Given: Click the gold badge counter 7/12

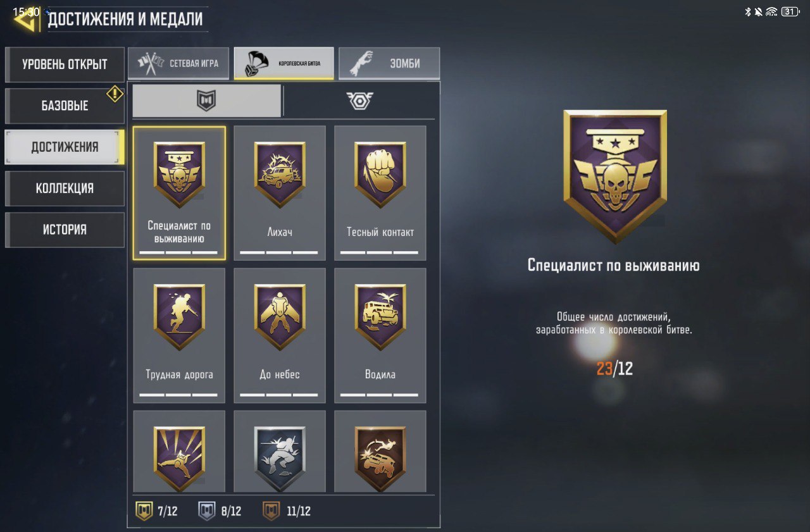Looking at the screenshot, I should click(x=157, y=511).
